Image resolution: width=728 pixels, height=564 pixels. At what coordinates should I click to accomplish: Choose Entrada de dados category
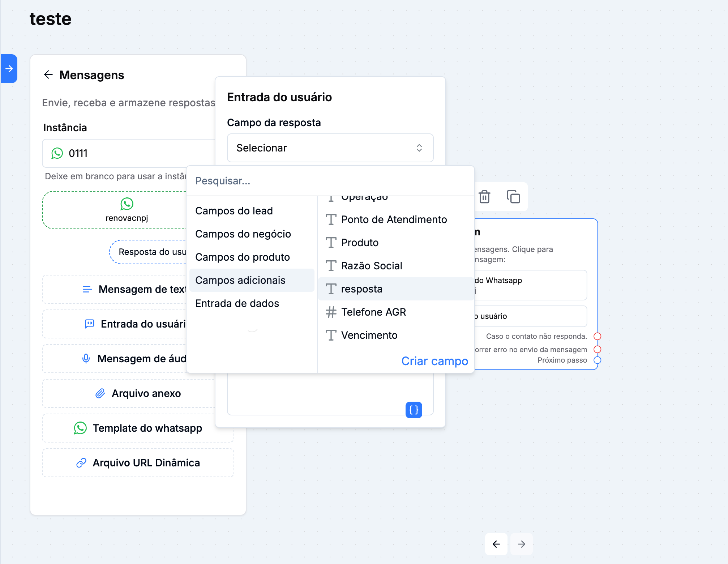[x=237, y=303]
